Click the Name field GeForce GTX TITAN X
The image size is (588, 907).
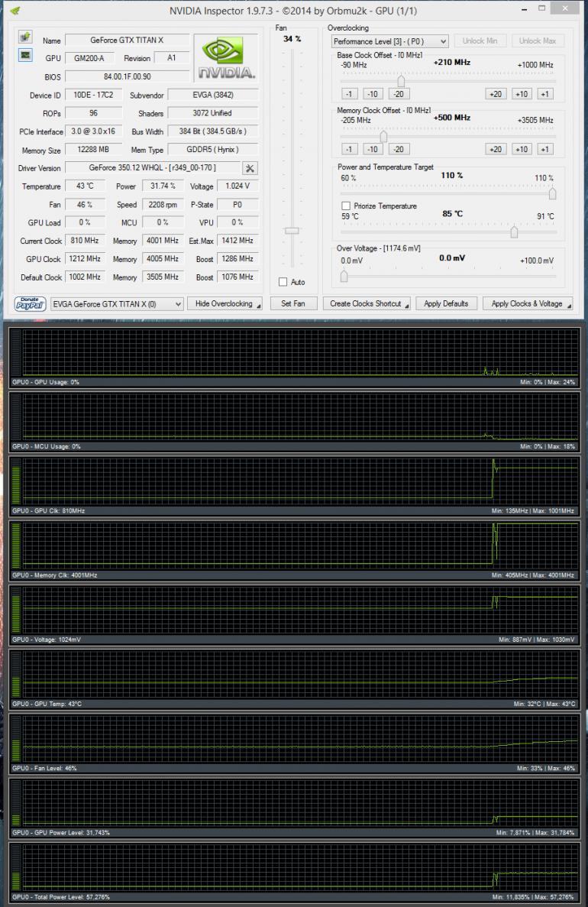pos(128,40)
